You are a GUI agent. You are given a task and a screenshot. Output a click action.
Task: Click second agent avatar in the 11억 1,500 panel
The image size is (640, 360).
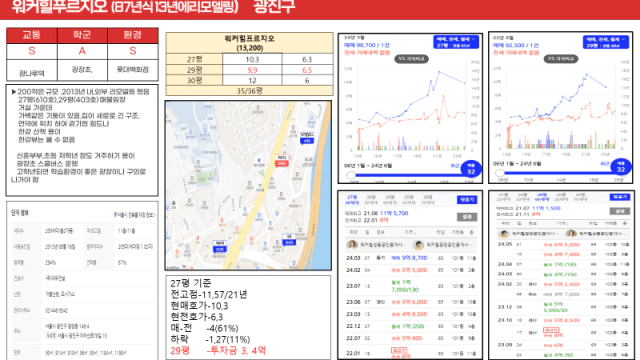(571, 233)
